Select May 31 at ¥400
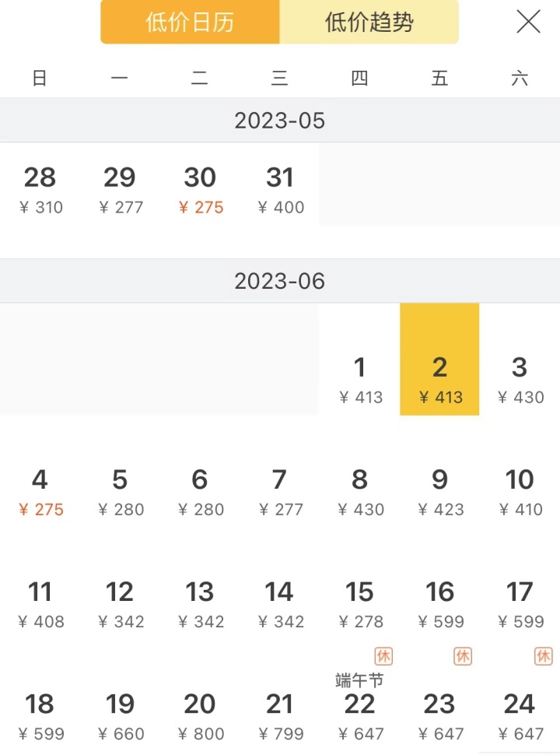 pos(280,189)
